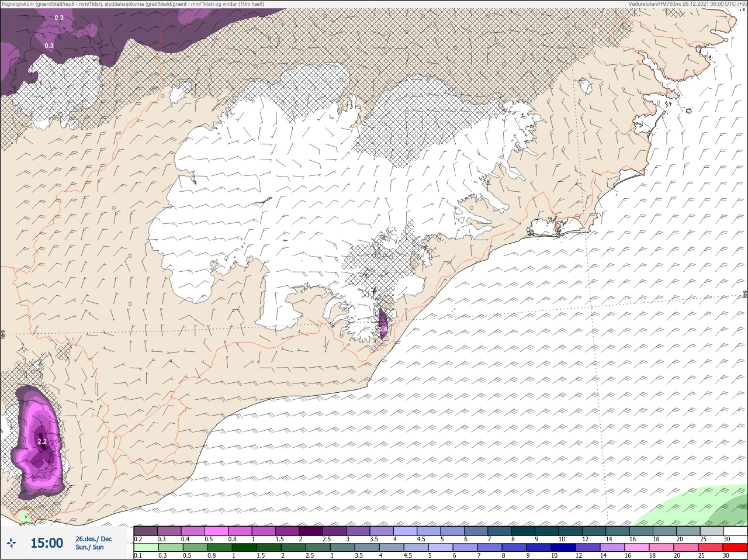Select the bright magenta 0.5 swatch in the purple legend row

click(217, 531)
